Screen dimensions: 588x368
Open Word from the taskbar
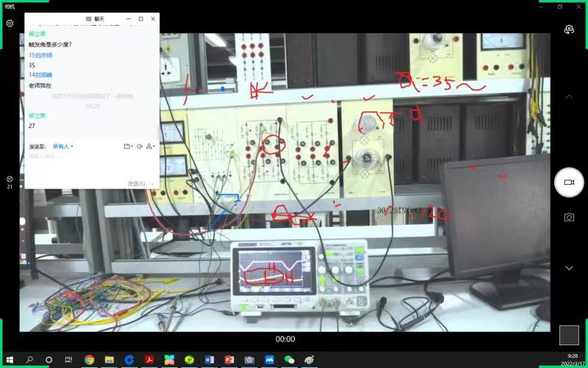209,360
